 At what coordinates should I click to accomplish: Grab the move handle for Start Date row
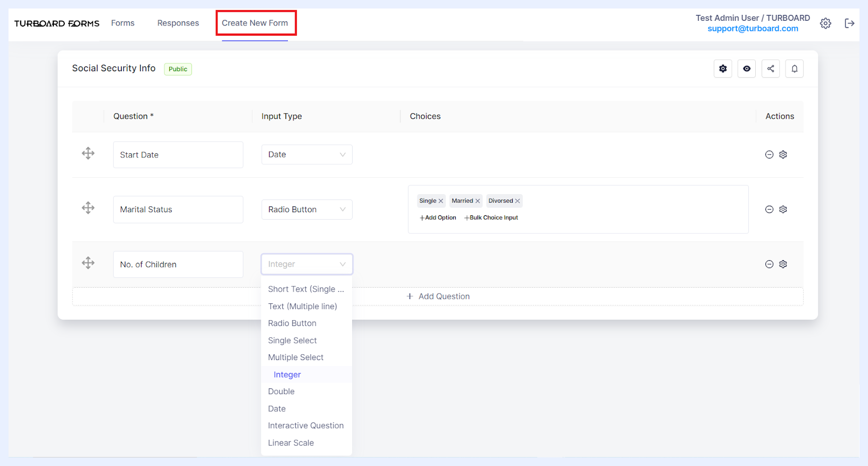[88, 154]
